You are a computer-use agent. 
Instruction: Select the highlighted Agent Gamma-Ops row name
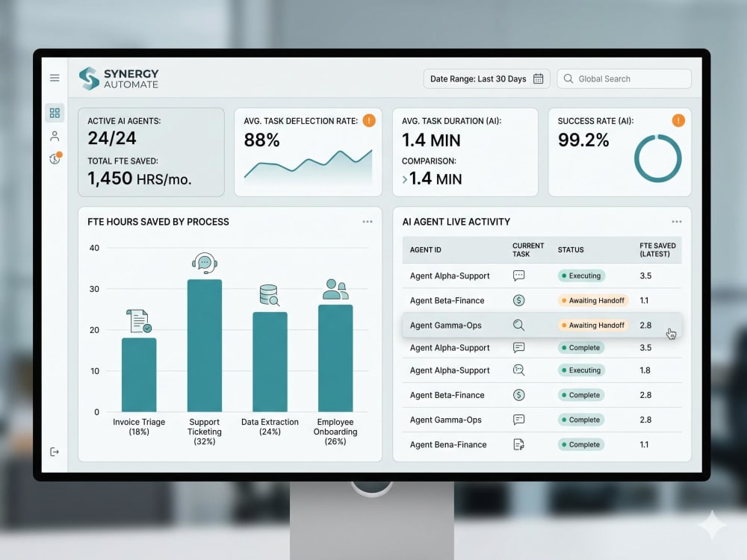pyautogui.click(x=445, y=325)
